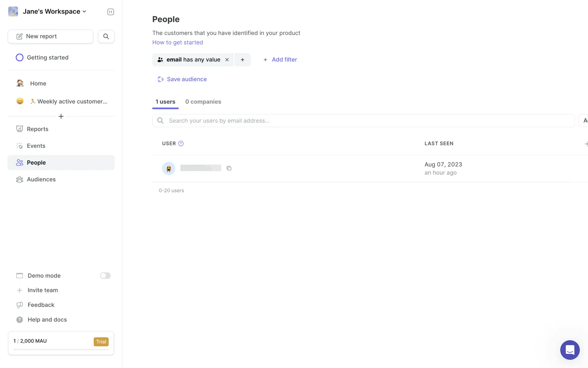Focus the search users by email field
Image resolution: width=588 pixels, height=368 pixels.
pyautogui.click(x=363, y=121)
